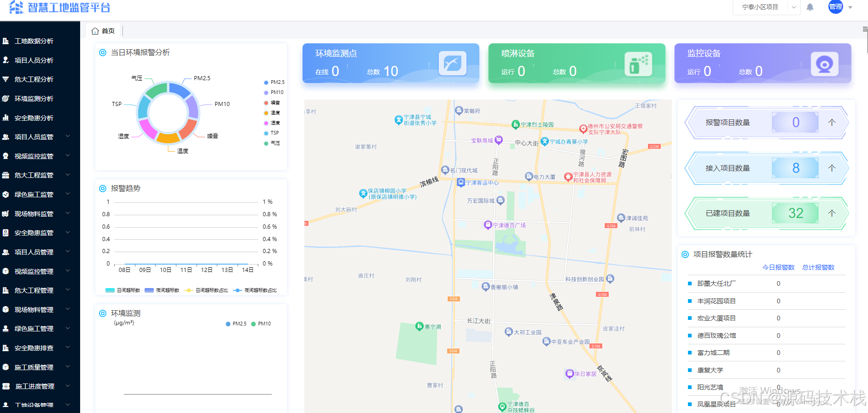Open 危大工程管理 menu item
Viewport: 868px width, 413px height.
point(40,290)
